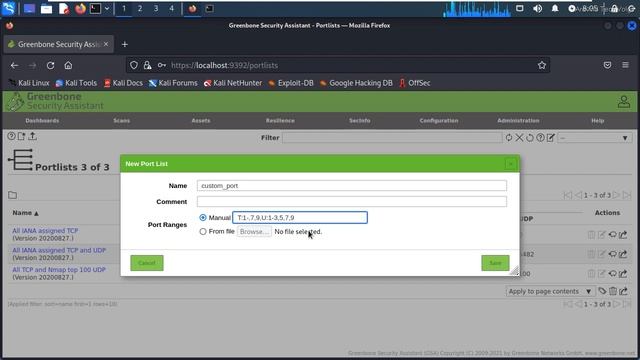Cancel the New Port List dialog

click(147, 263)
